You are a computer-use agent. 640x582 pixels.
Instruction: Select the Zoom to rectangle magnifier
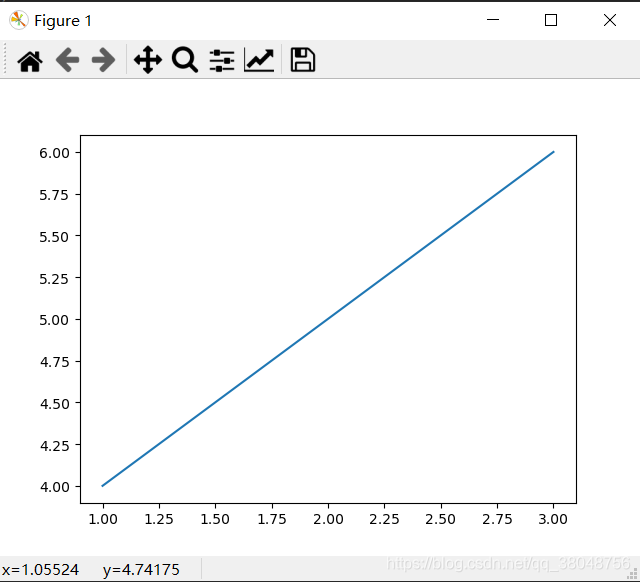pyautogui.click(x=185, y=60)
